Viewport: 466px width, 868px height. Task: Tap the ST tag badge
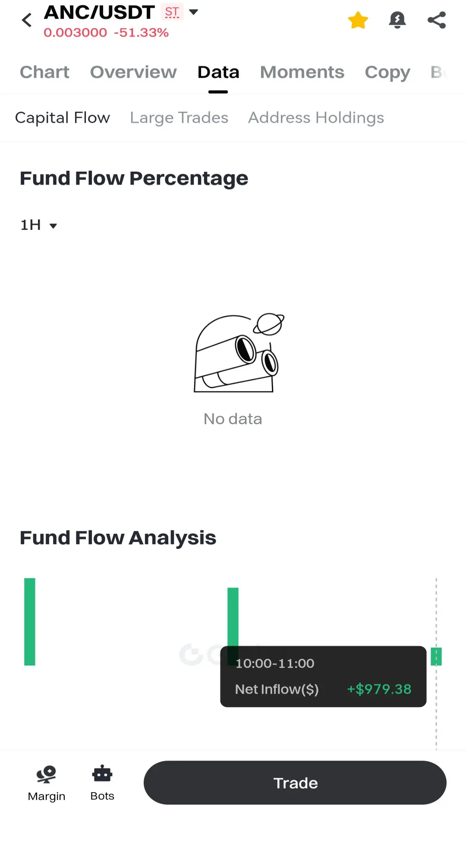pyautogui.click(x=172, y=12)
